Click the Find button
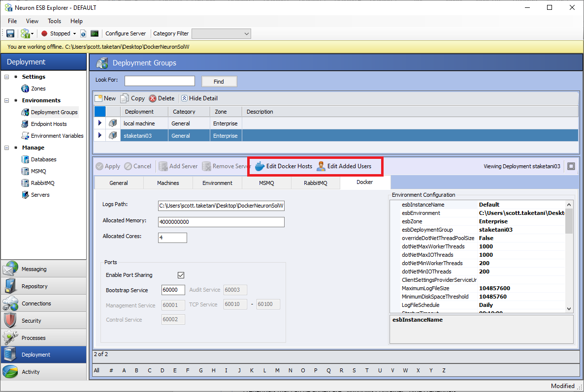The image size is (584, 392). click(x=219, y=82)
